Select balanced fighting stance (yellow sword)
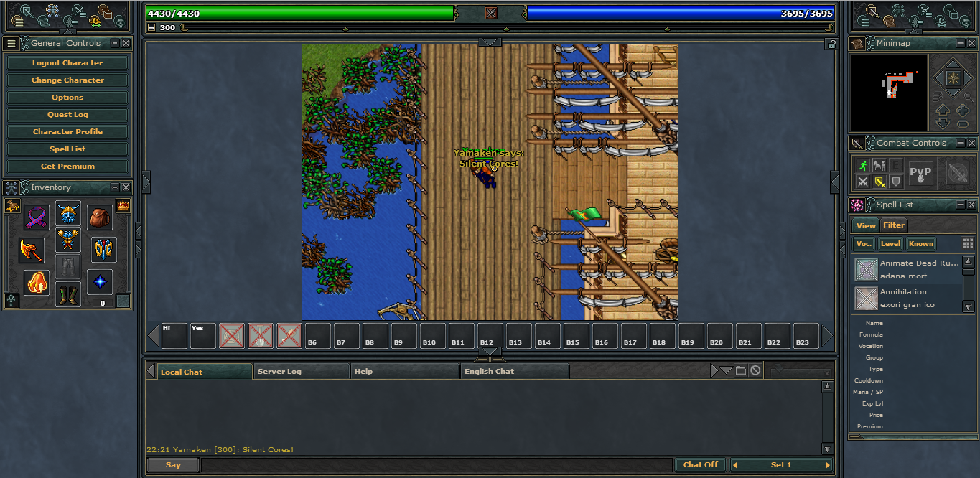 pos(879,182)
